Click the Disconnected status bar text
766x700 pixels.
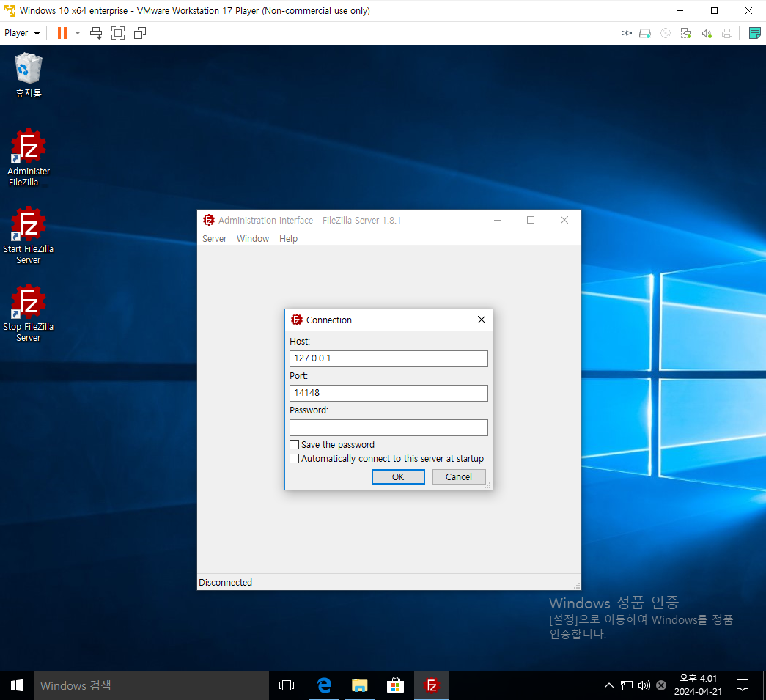225,582
